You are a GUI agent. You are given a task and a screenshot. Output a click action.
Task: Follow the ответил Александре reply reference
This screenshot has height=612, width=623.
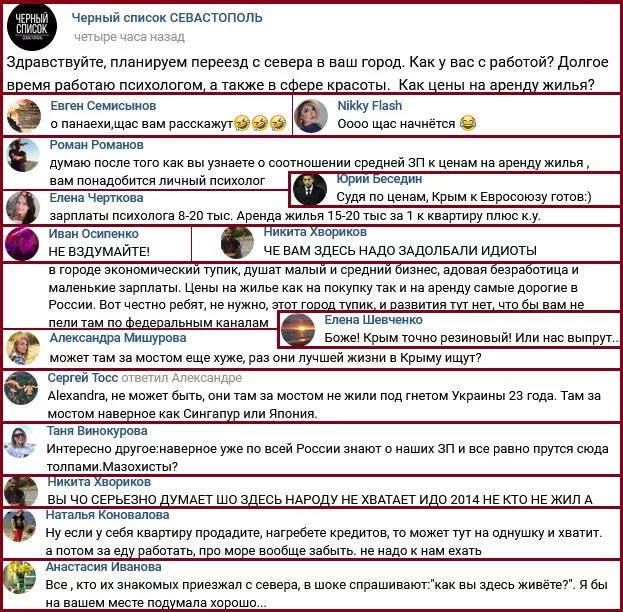click(x=181, y=378)
